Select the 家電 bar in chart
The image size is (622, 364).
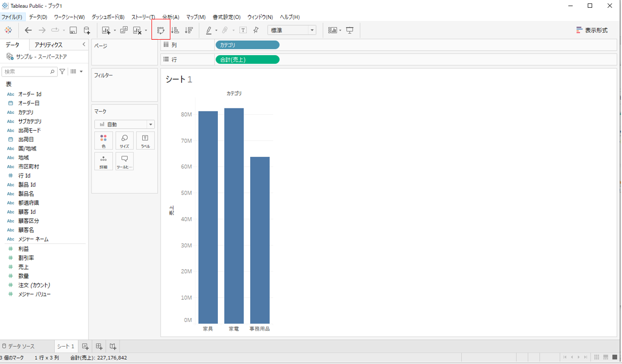pyautogui.click(x=234, y=216)
